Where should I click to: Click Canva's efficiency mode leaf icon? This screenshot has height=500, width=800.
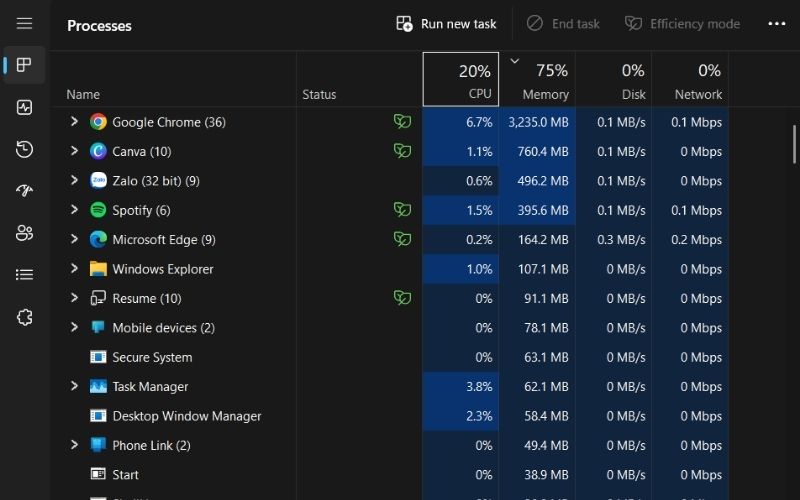click(402, 151)
